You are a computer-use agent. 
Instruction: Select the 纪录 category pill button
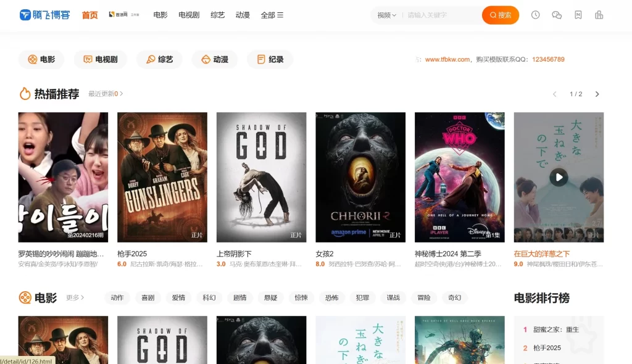[270, 59]
